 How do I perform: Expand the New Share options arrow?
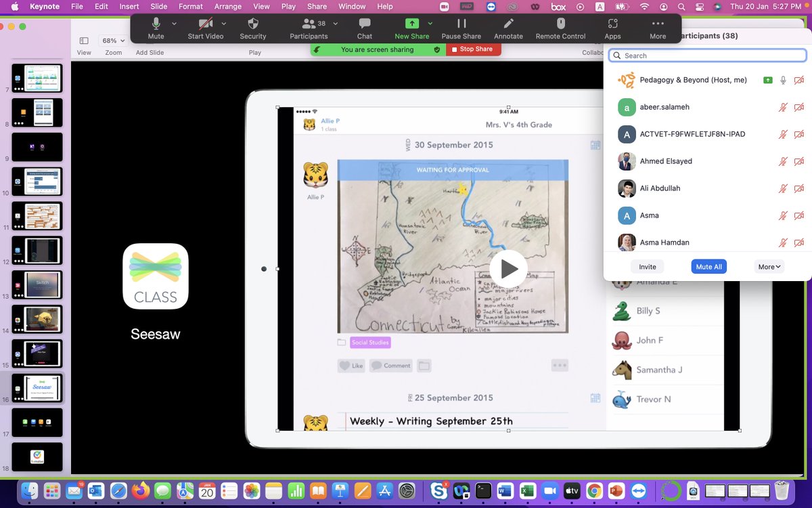click(430, 23)
